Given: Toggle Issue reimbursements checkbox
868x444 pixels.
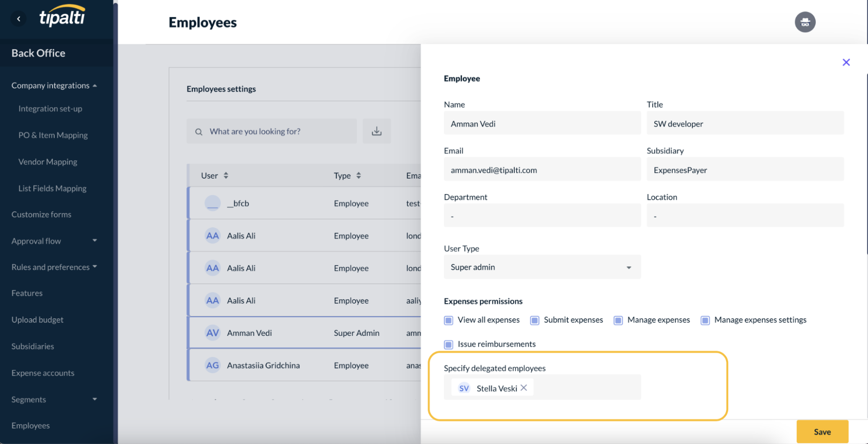Looking at the screenshot, I should pos(449,345).
